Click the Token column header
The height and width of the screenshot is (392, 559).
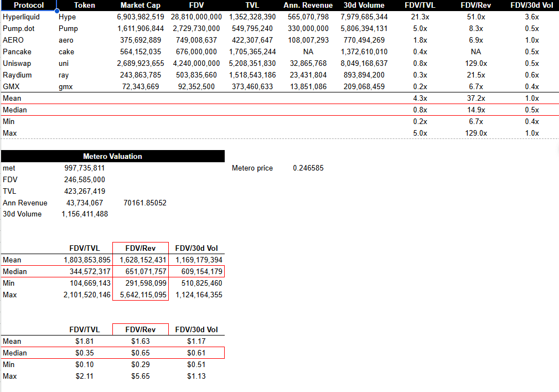85,6
